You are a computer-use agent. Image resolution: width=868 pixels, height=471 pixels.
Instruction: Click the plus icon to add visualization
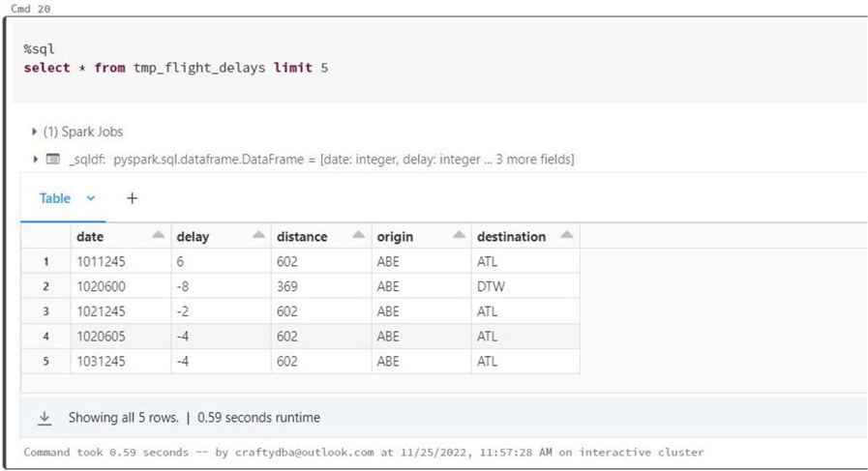(x=132, y=198)
